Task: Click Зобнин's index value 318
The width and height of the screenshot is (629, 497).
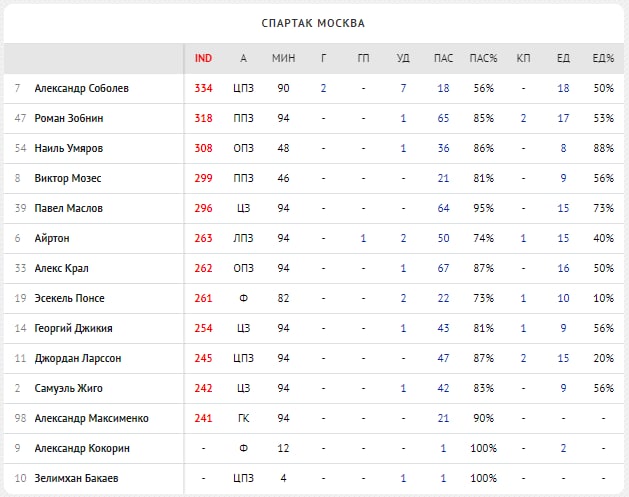Action: [203, 118]
